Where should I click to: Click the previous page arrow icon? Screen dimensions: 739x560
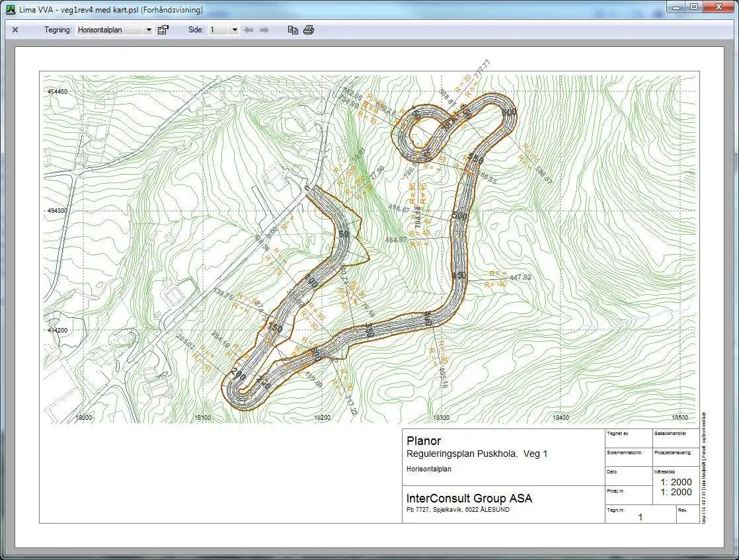[249, 29]
